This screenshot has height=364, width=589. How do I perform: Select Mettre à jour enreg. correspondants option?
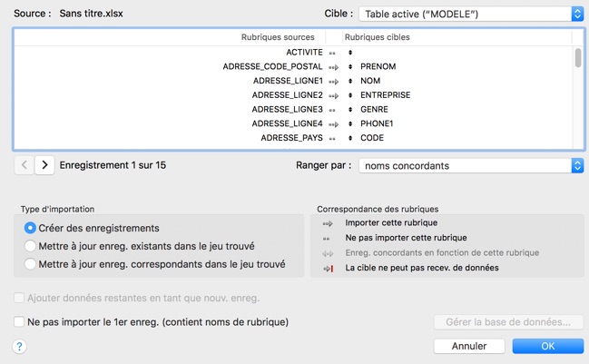tap(30, 264)
